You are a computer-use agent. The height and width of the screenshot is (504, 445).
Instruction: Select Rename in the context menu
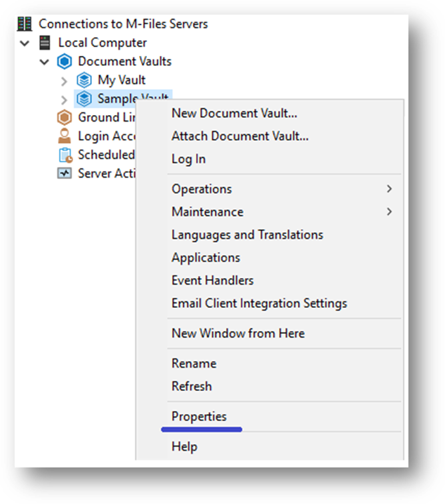coord(194,364)
